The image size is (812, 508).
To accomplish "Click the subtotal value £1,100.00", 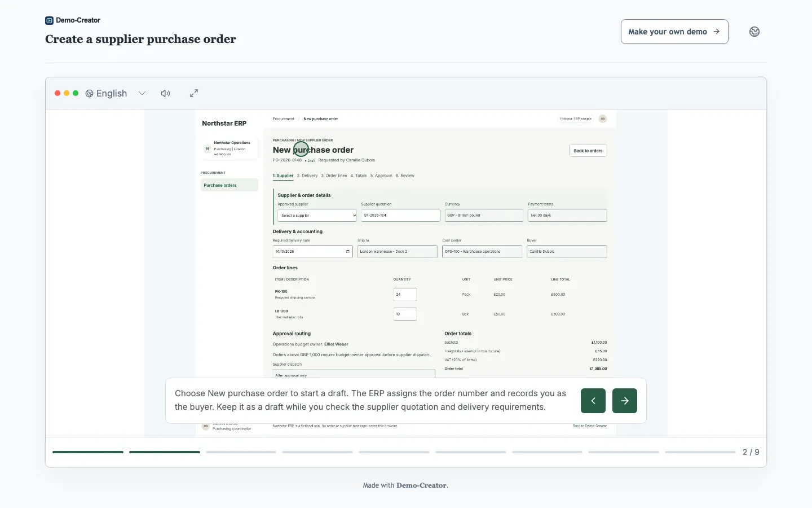I will click(x=599, y=343).
